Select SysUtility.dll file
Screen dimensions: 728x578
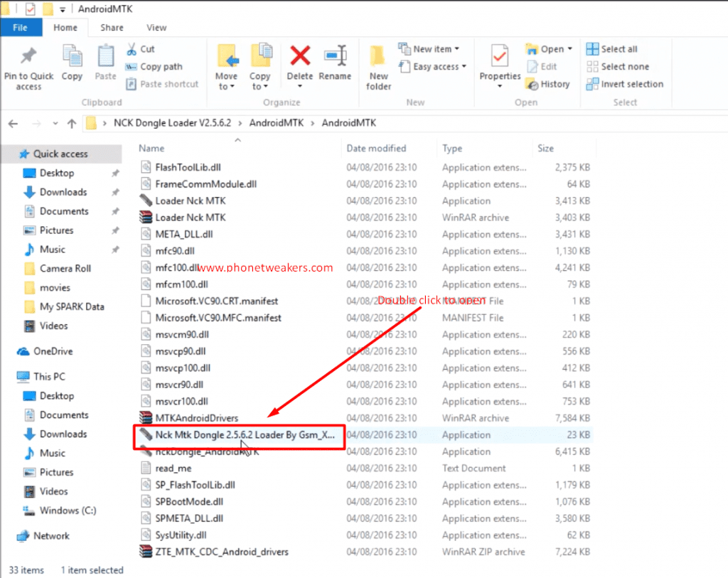click(x=181, y=535)
